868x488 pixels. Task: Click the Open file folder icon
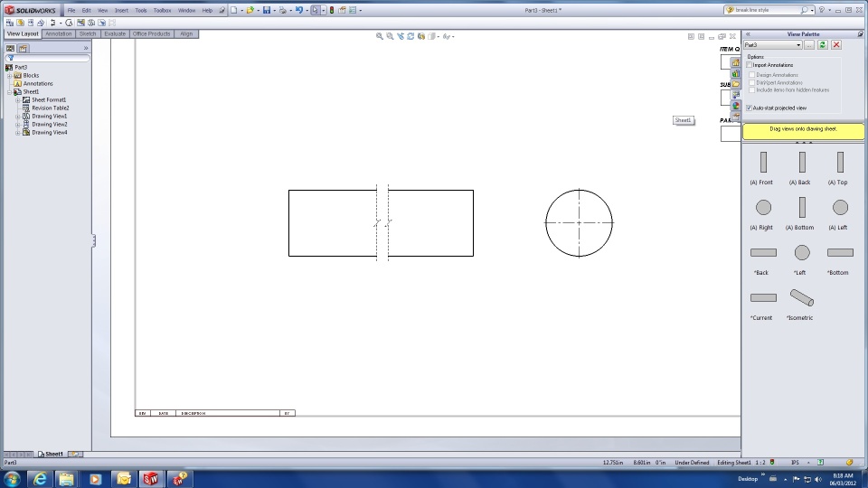250,10
